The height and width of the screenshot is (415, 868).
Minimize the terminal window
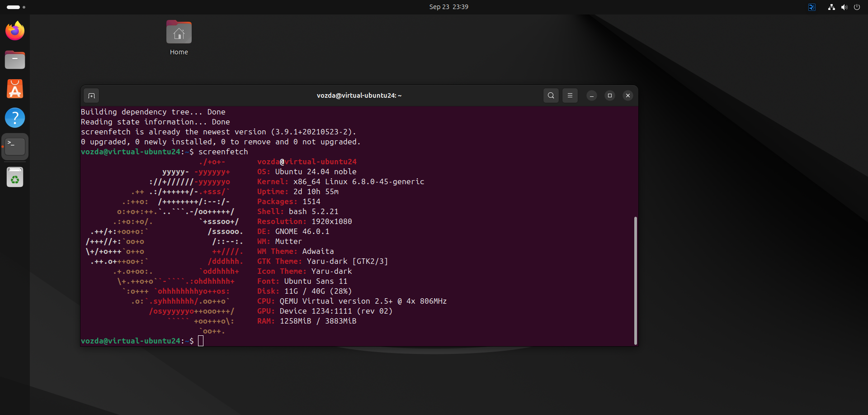pos(592,95)
